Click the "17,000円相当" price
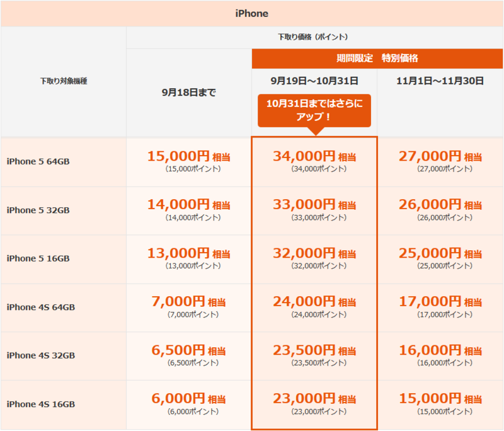504x431 pixels. [440, 301]
